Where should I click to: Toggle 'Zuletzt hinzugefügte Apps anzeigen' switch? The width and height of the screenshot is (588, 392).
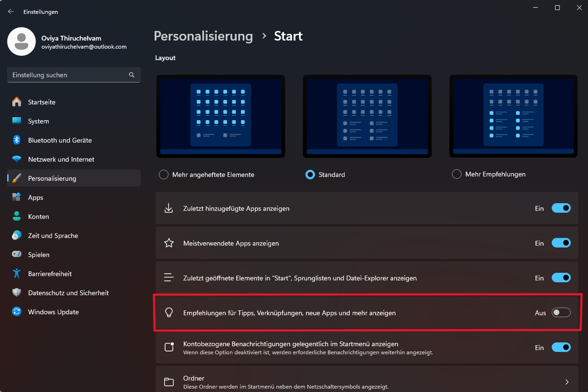click(561, 208)
